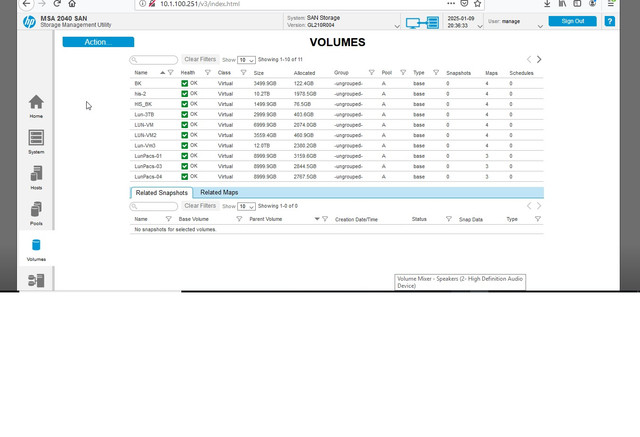The width and height of the screenshot is (640, 437).
Task: Open the Mapping icon below Volumes in sidebar
Action: tap(36, 281)
